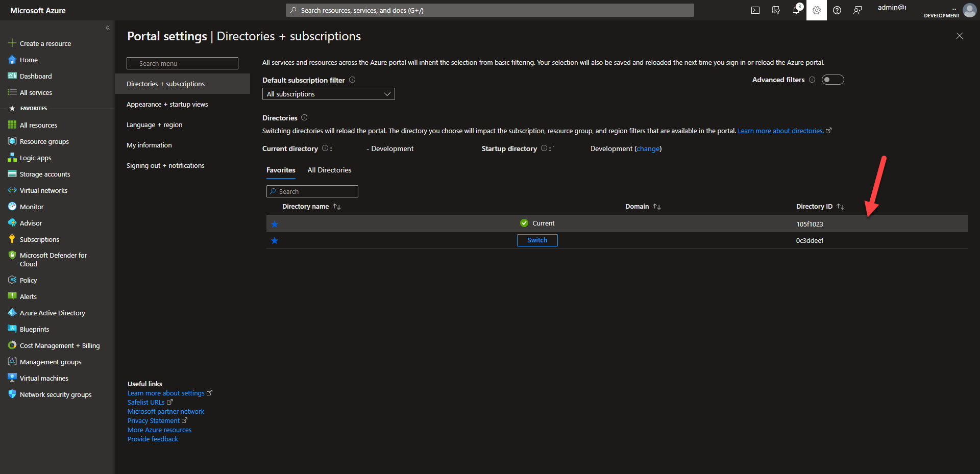Open notifications bell icon
This screenshot has height=474, width=980.
pyautogui.click(x=796, y=10)
